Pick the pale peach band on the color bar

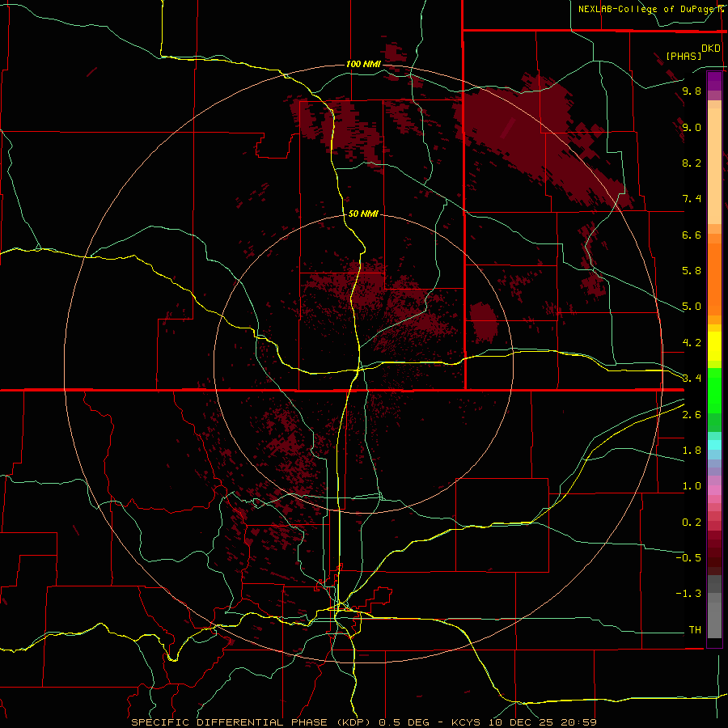pos(714,166)
